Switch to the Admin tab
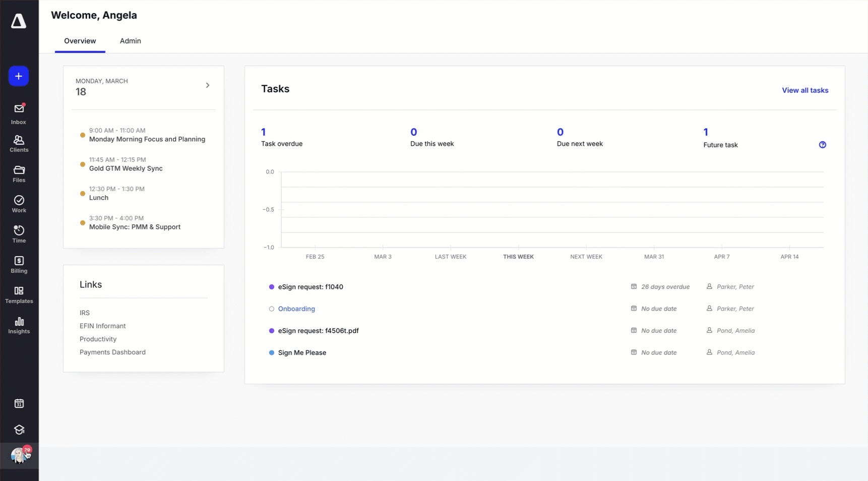The height and width of the screenshot is (481, 868). click(130, 41)
